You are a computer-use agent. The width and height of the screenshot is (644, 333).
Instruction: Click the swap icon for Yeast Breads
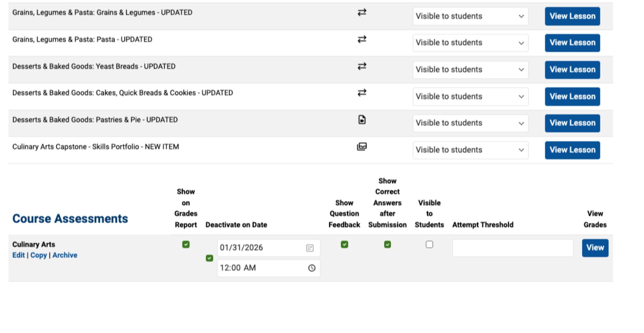(x=362, y=66)
